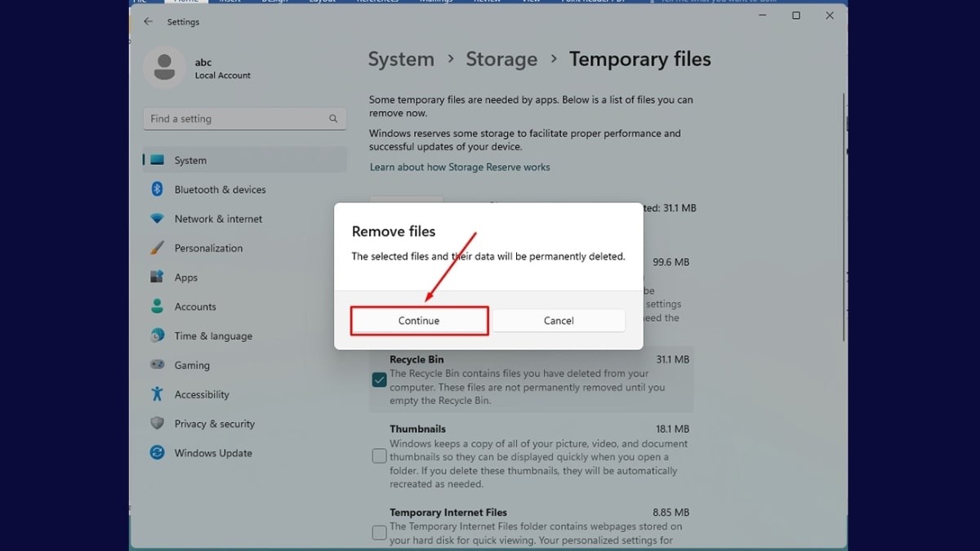980x551 pixels.
Task: Open the Personalization settings page
Action: [245, 248]
